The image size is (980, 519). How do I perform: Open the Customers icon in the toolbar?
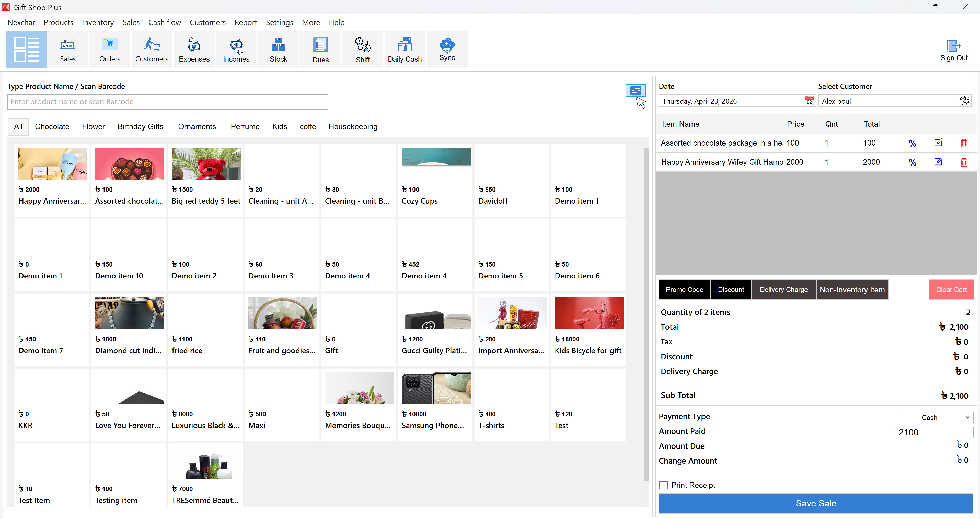(x=152, y=50)
